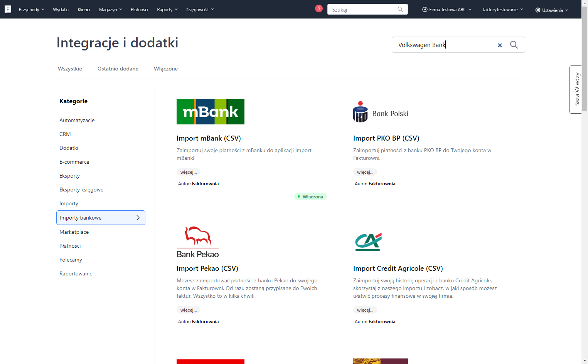Select the Marketplace category
Image resolution: width=588 pixels, height=364 pixels.
74,232
